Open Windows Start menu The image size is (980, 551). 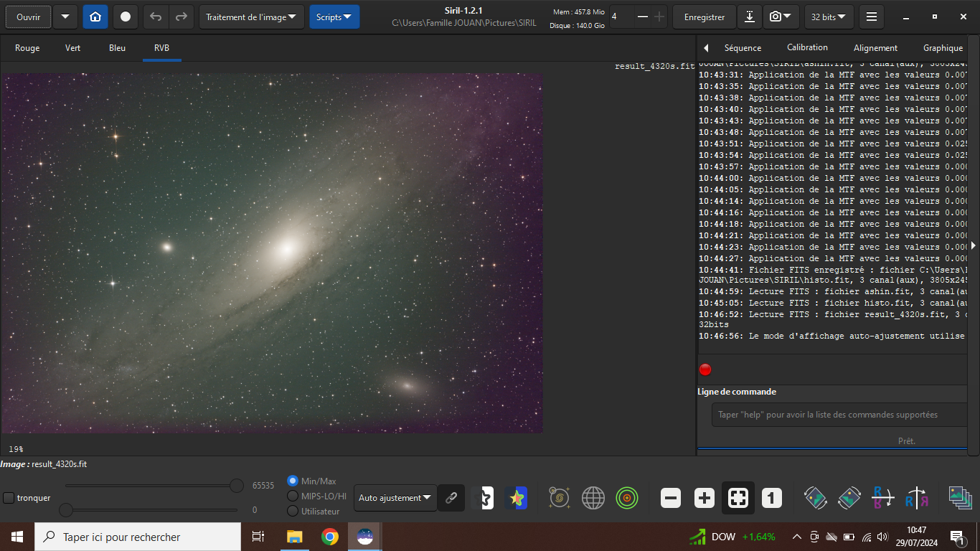click(x=17, y=537)
